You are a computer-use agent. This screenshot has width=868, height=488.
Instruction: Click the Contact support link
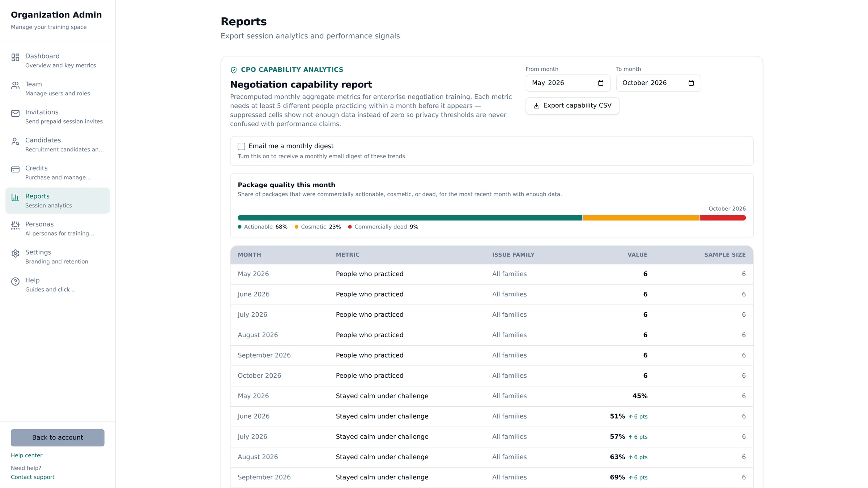point(33,477)
